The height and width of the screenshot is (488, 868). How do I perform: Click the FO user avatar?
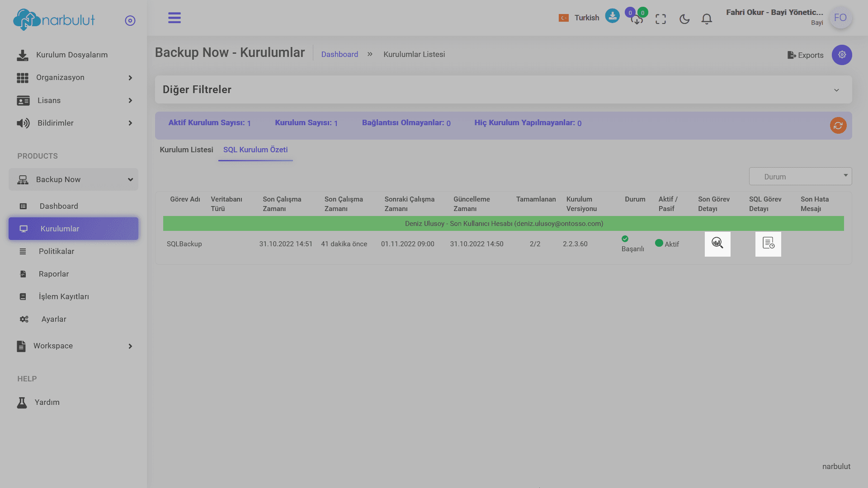coord(840,18)
